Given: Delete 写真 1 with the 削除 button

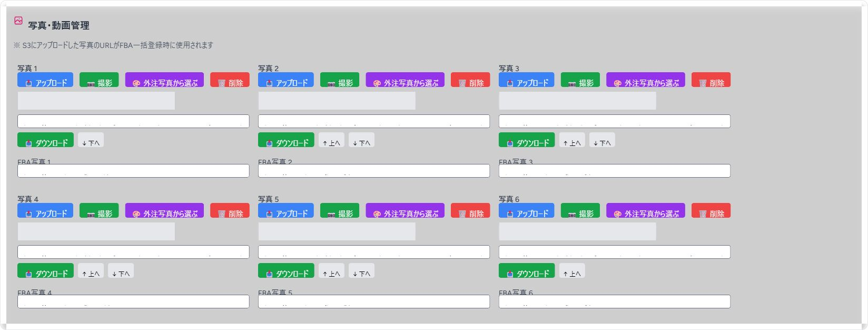Looking at the screenshot, I should click(230, 80).
